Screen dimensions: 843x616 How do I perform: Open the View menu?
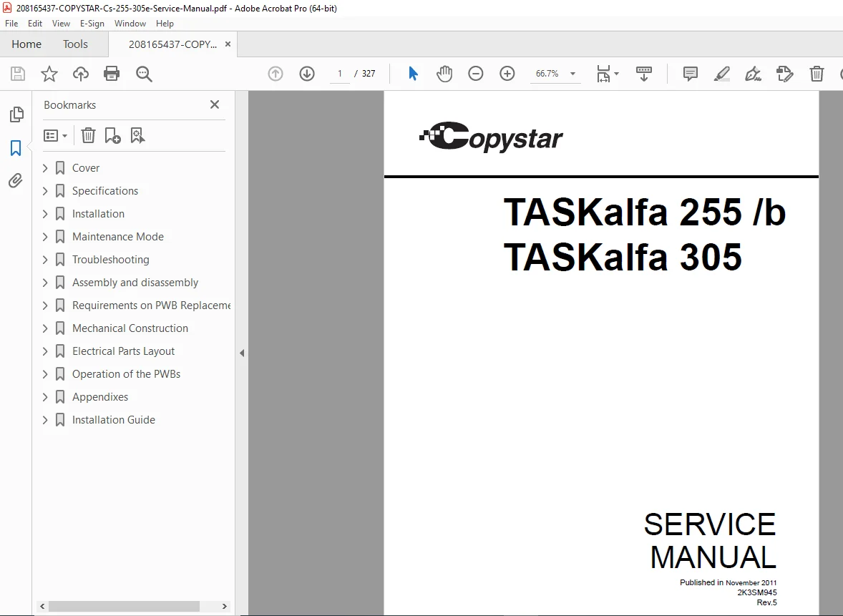[61, 24]
